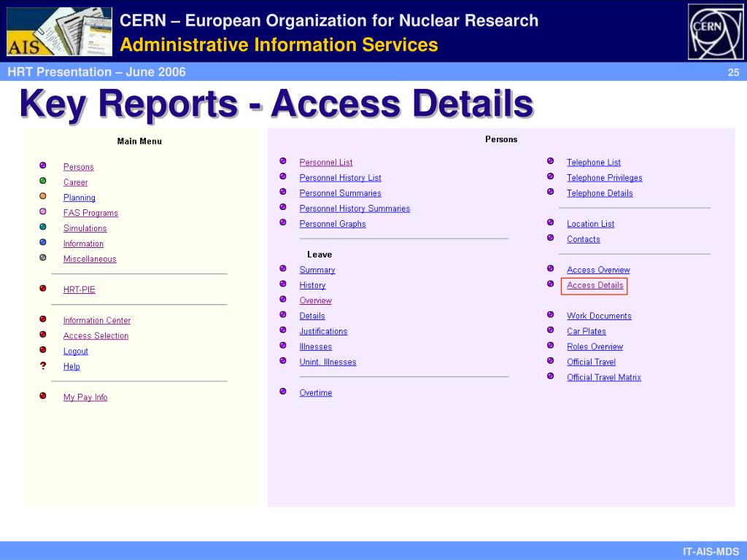Open the Personnel List report

[x=326, y=163]
